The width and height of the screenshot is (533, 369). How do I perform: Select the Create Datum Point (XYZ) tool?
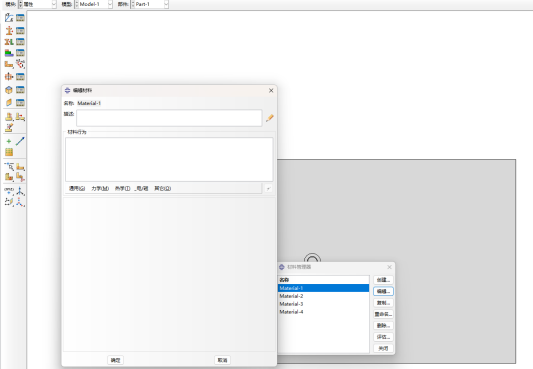pyautogui.click(x=9, y=191)
